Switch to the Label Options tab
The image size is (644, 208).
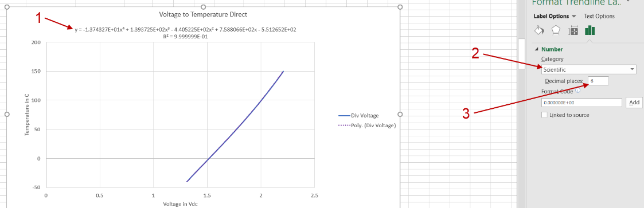click(x=551, y=16)
